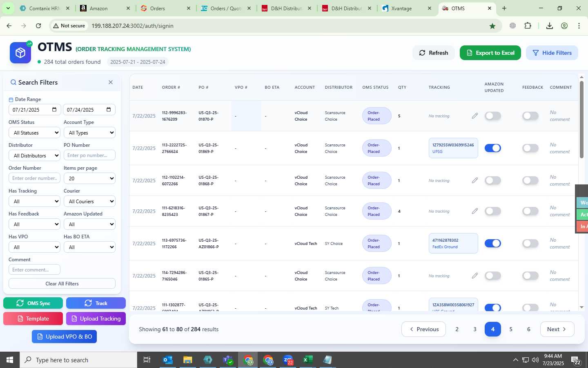Open Has Feedback dropdown
This screenshot has width=588, height=368.
(34, 224)
